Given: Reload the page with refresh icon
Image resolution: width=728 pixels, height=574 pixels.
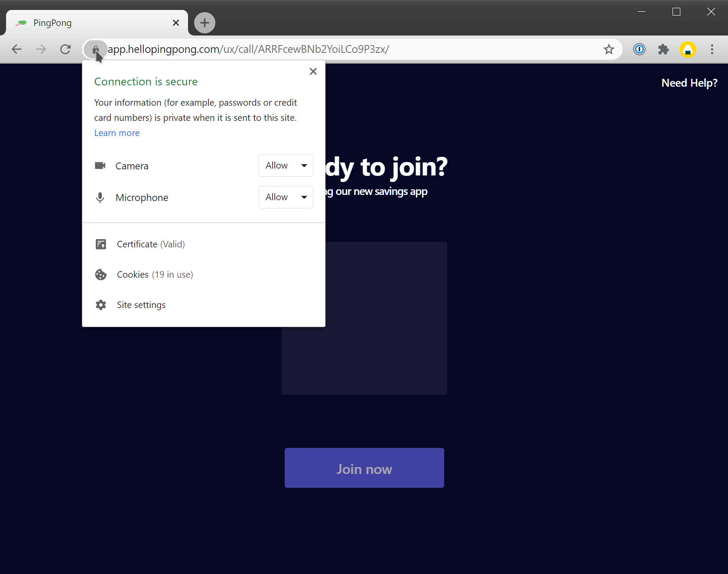Looking at the screenshot, I should tap(65, 49).
